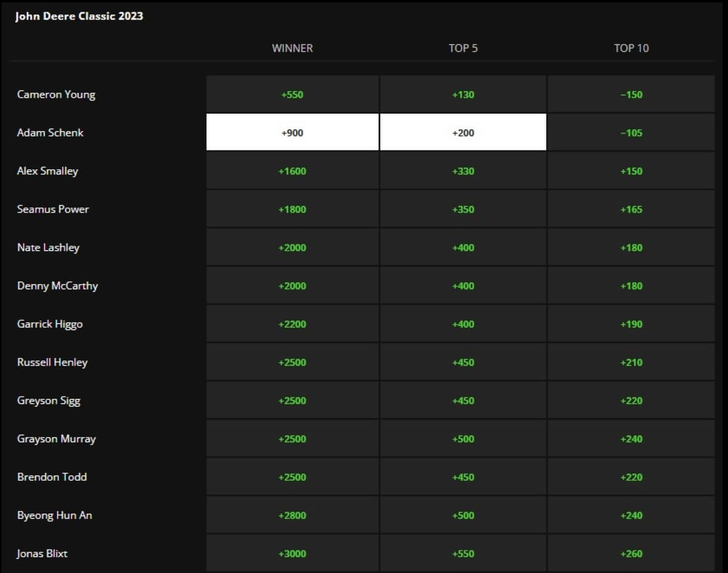Image resolution: width=728 pixels, height=573 pixels.
Task: Click the Garrick Higgo player name
Action: click(x=50, y=324)
